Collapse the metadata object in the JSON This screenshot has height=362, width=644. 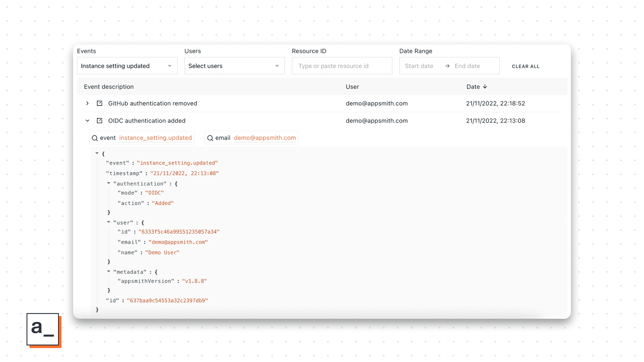pos(108,271)
